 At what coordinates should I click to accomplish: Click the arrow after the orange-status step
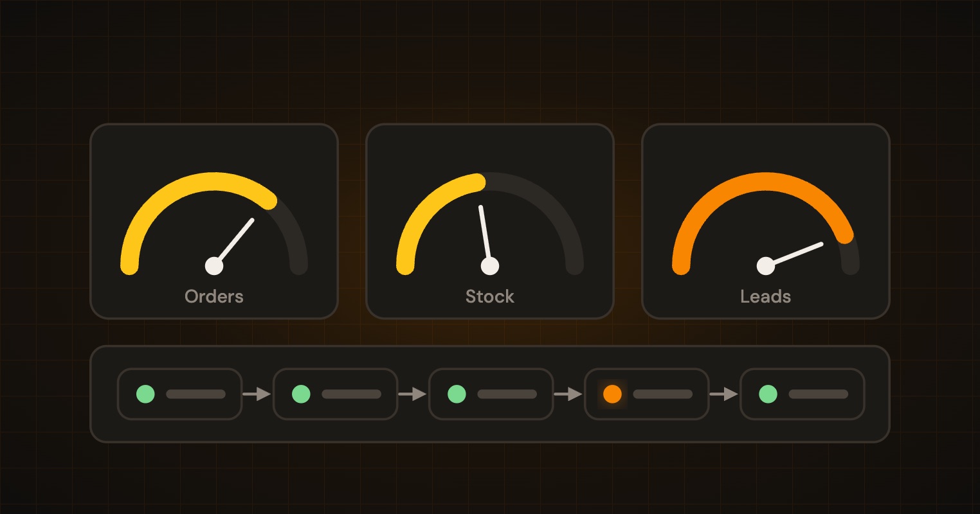[x=724, y=394]
